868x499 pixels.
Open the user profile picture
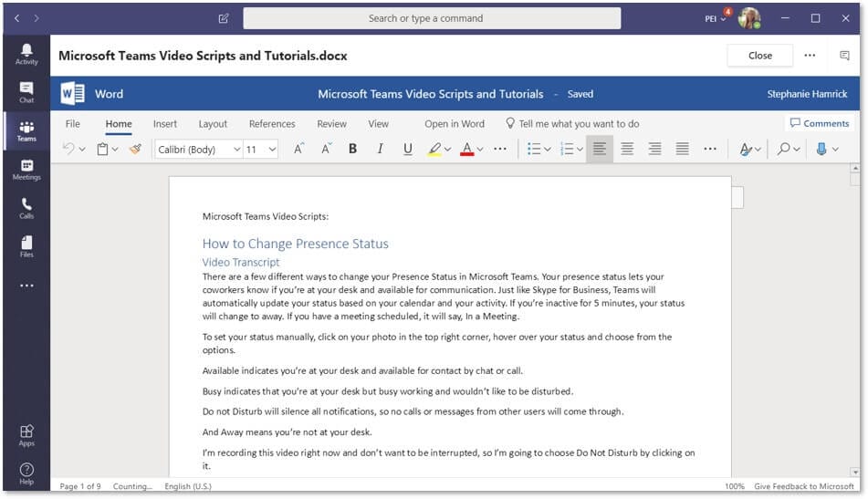pos(749,18)
